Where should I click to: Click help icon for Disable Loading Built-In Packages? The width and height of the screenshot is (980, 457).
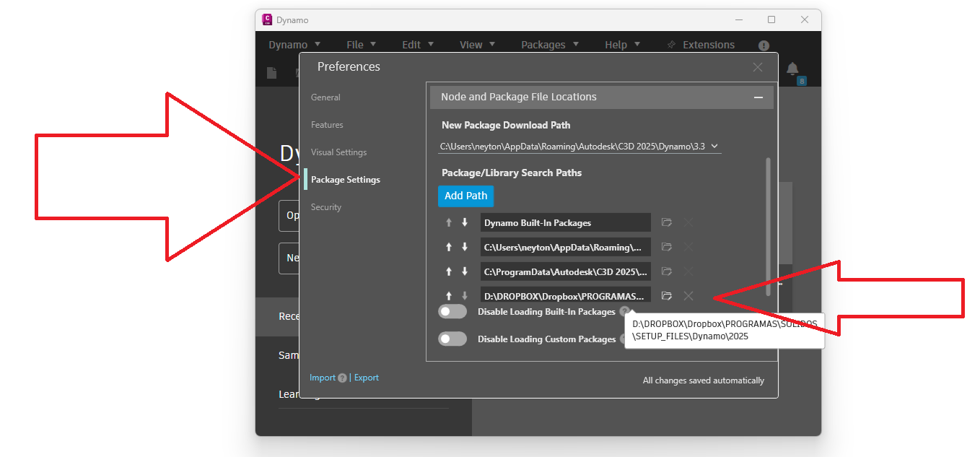tap(624, 311)
